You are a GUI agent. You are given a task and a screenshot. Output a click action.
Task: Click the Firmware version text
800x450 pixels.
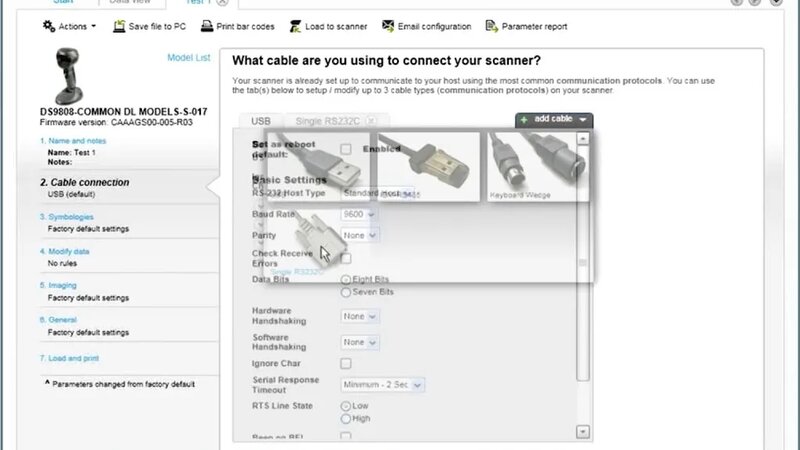tap(116, 122)
